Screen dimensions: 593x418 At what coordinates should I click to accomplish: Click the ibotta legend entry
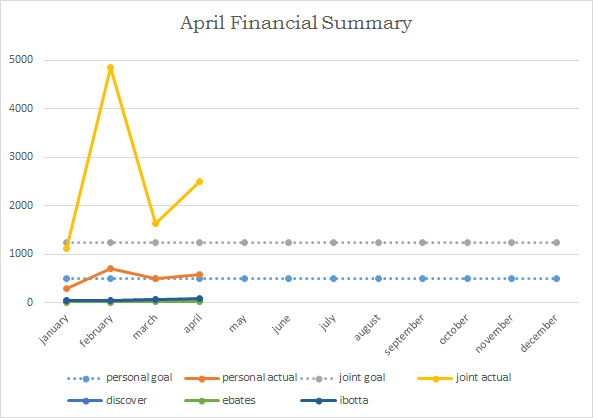point(334,401)
